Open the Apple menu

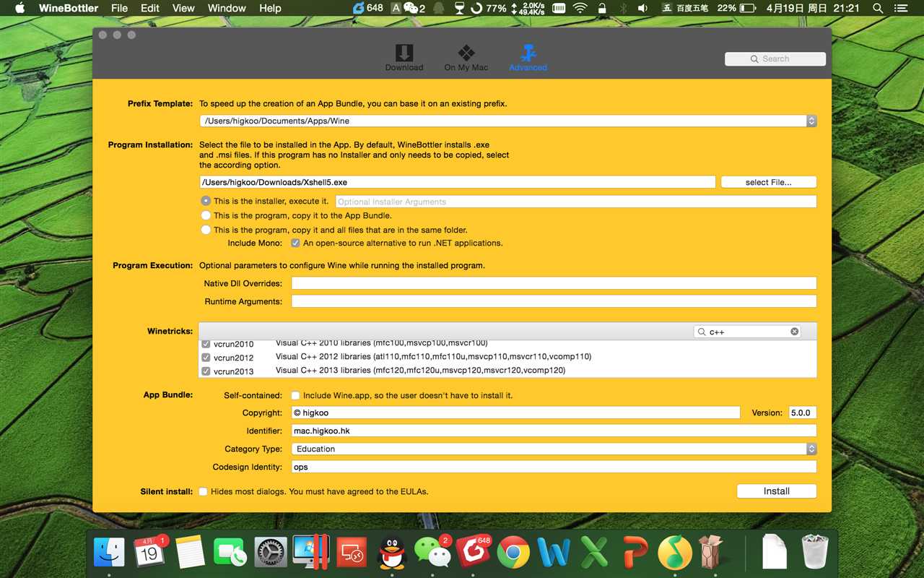point(19,8)
